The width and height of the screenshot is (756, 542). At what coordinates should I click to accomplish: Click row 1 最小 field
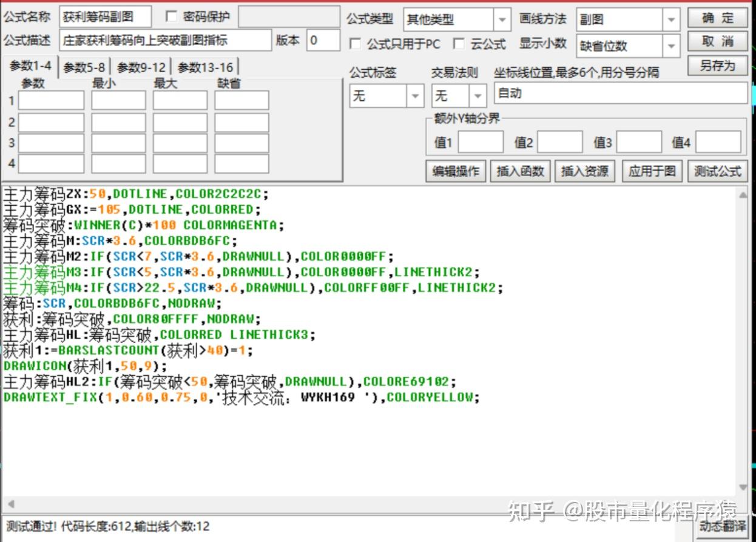(x=118, y=101)
